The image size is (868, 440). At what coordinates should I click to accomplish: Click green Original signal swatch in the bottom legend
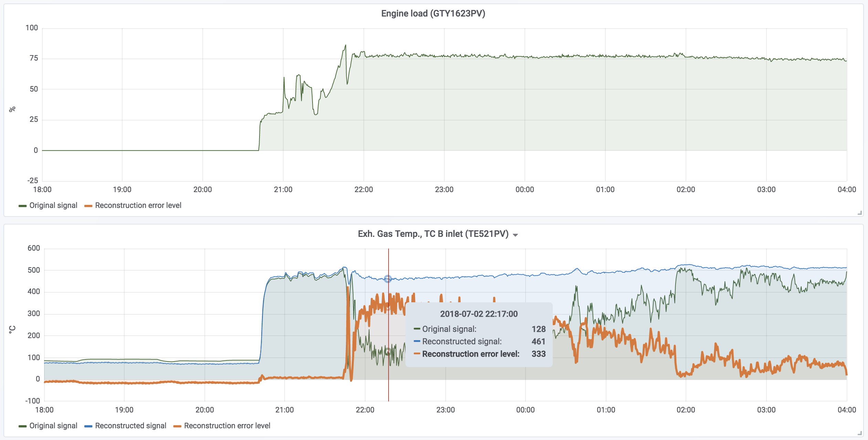pos(22,426)
